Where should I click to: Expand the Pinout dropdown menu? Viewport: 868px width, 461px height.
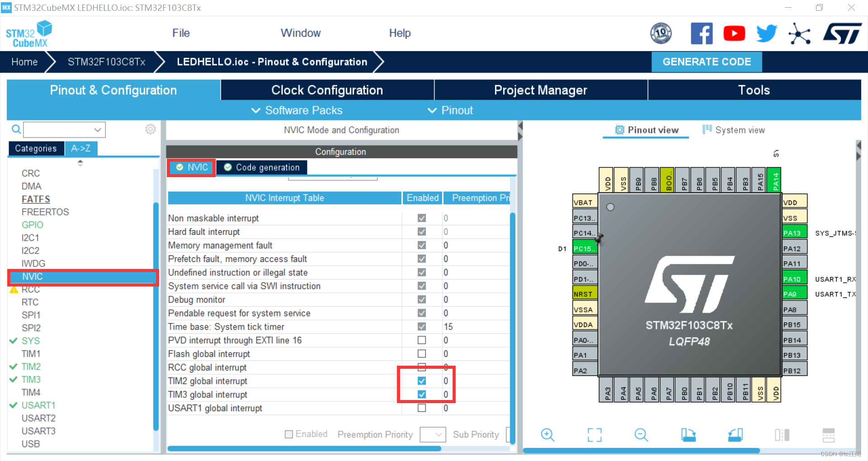[450, 110]
